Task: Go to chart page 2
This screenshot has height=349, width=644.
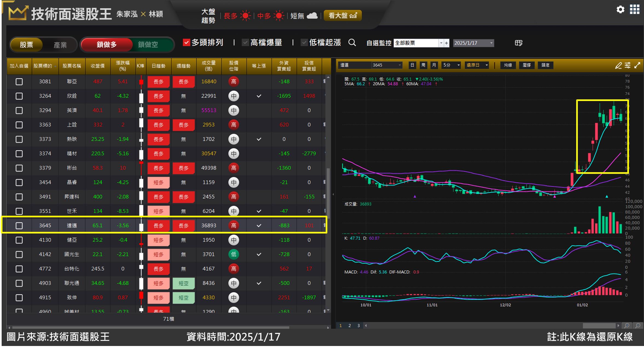Action: point(349,325)
